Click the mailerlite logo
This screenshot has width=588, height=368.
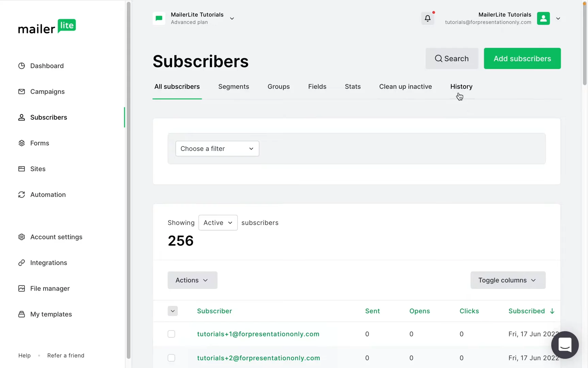pyautogui.click(x=47, y=27)
